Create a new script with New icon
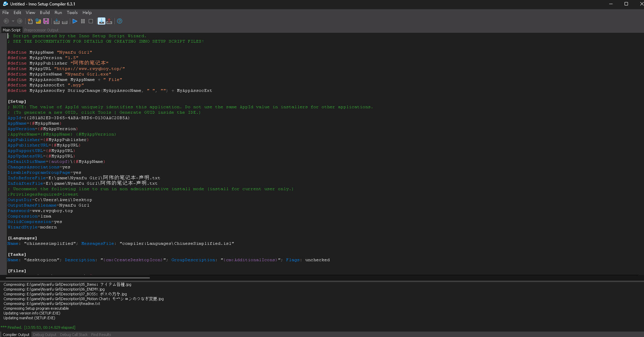This screenshot has width=644, height=337. [x=30, y=21]
